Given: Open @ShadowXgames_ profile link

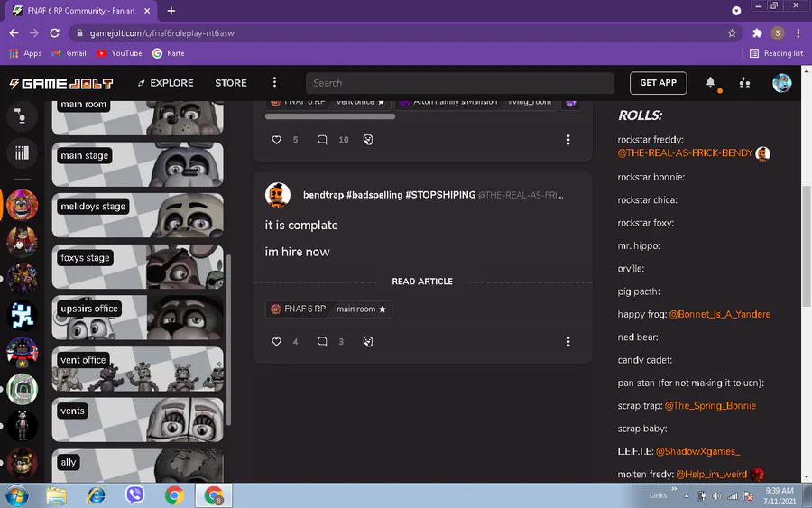Looking at the screenshot, I should pyautogui.click(x=698, y=451).
